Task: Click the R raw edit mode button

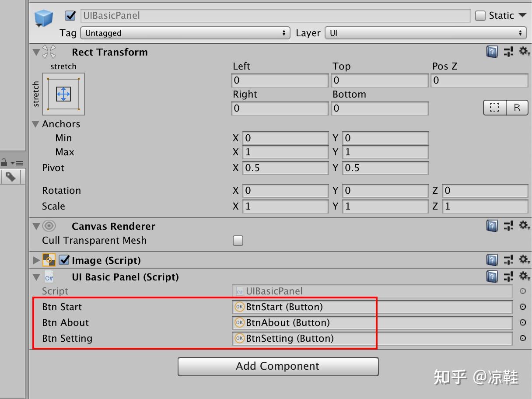Action: 517,108
